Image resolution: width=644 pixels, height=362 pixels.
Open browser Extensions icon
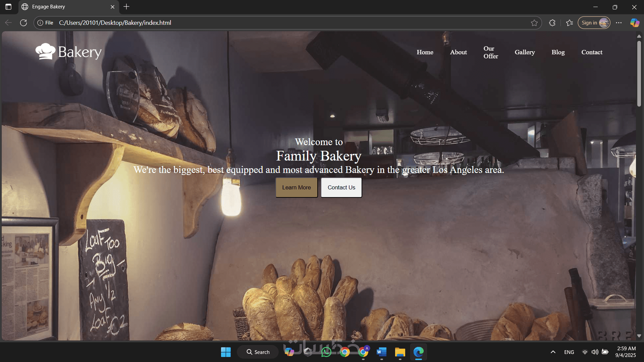click(552, 23)
